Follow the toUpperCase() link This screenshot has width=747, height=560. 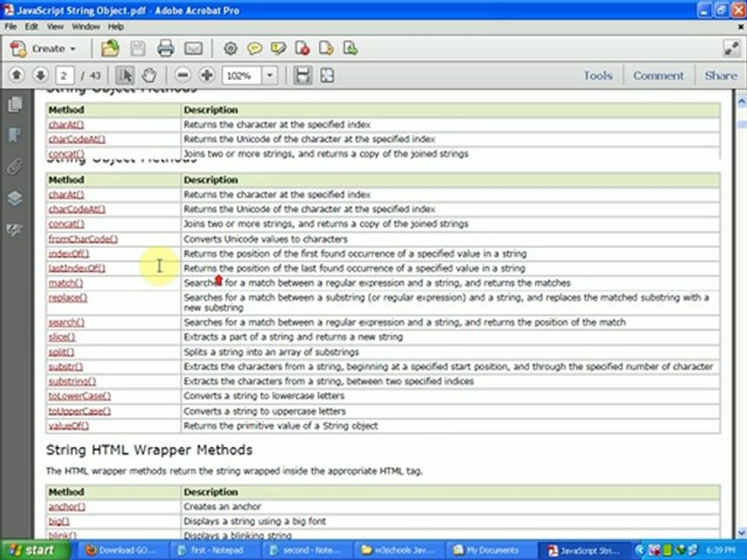[79, 411]
